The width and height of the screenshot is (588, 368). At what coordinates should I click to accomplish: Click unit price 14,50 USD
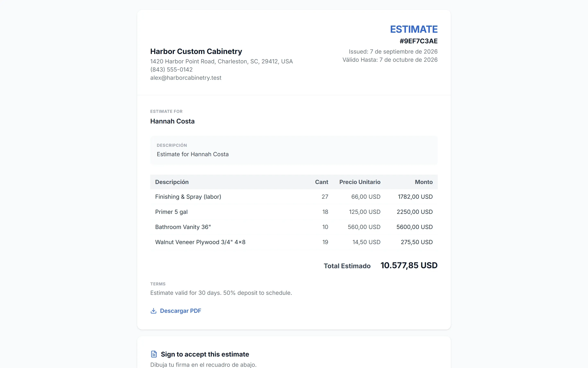[x=366, y=242]
